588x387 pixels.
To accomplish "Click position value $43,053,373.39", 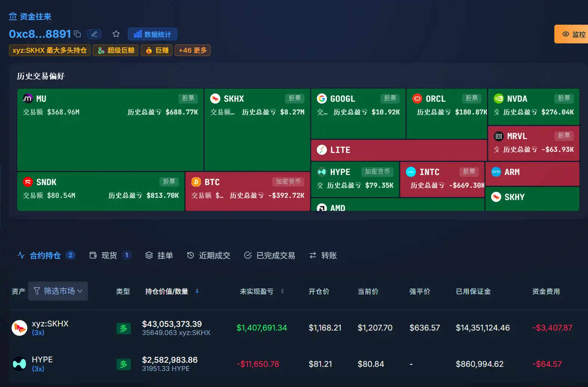I will point(172,324).
